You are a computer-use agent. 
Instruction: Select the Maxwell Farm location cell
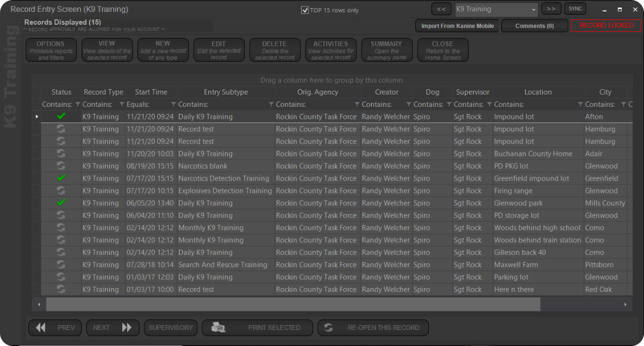538,265
